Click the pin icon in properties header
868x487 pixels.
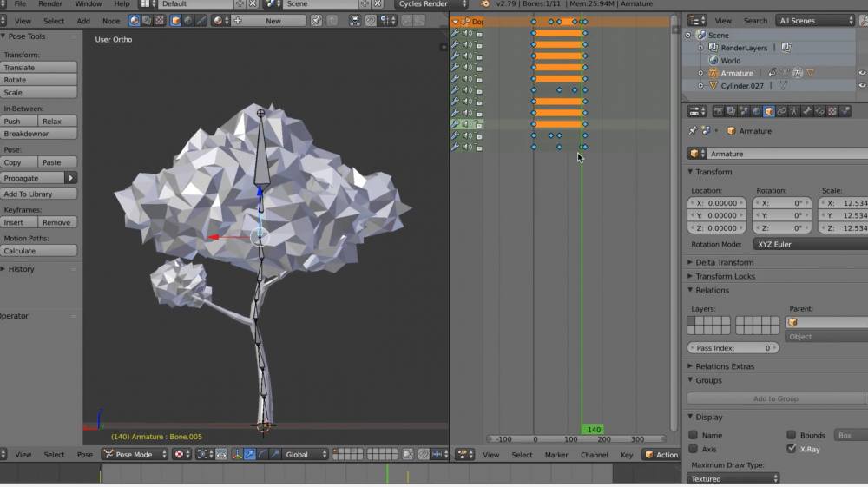[693, 131]
